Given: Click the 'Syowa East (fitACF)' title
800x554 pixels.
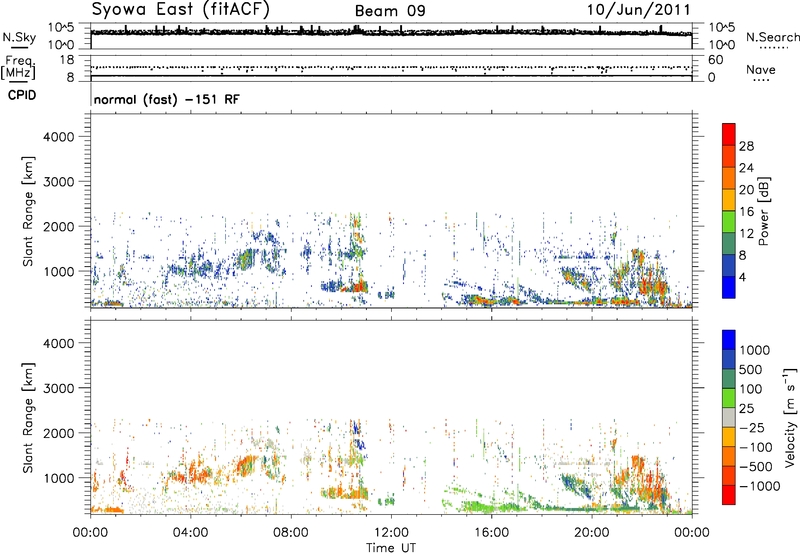Looking at the screenshot, I should pyautogui.click(x=181, y=9).
